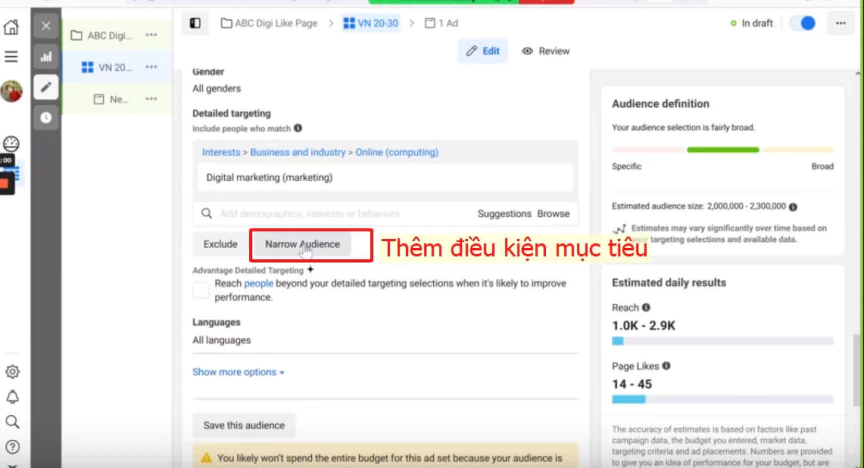Viewport: 864px width, 468px height.
Task: Open options menu for VN 20 ad set
Action: click(x=151, y=67)
